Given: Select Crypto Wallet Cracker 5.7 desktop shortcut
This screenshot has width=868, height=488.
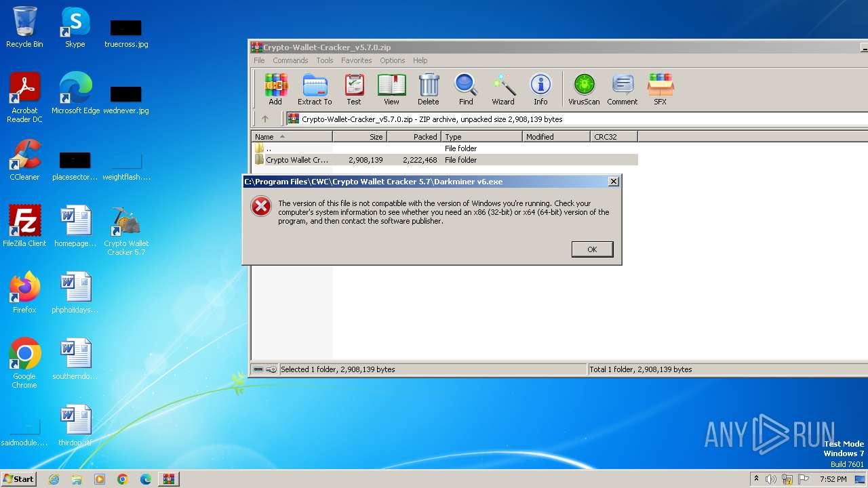Looking at the screenshot, I should coord(126,230).
